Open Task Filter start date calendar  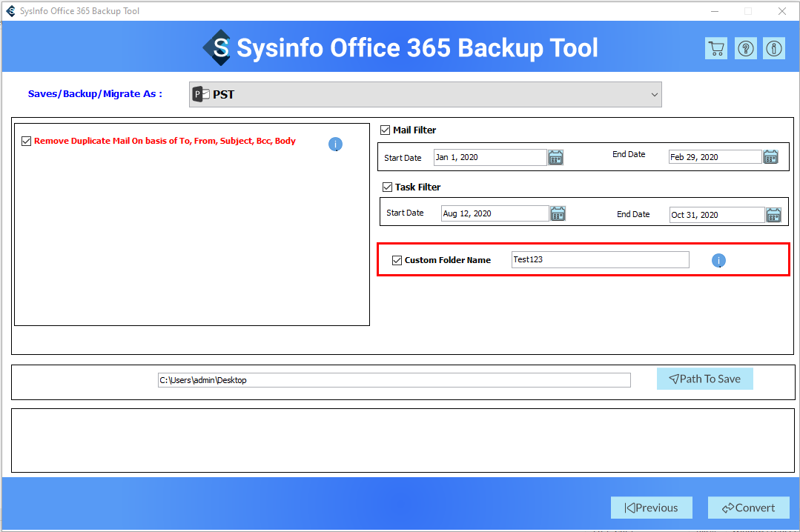[x=558, y=213]
